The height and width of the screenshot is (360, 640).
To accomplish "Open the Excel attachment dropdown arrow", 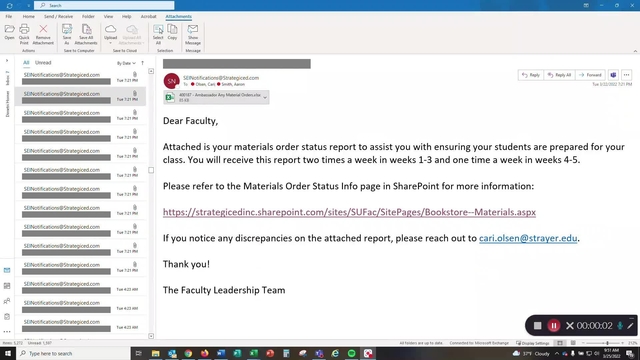I will 265,98.
